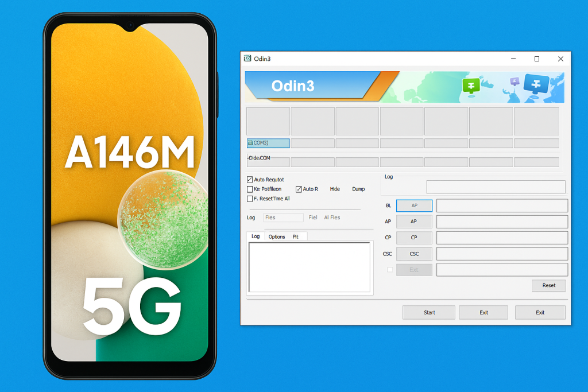Click the AP button to load firmware
This screenshot has height=392, width=588.
(414, 222)
